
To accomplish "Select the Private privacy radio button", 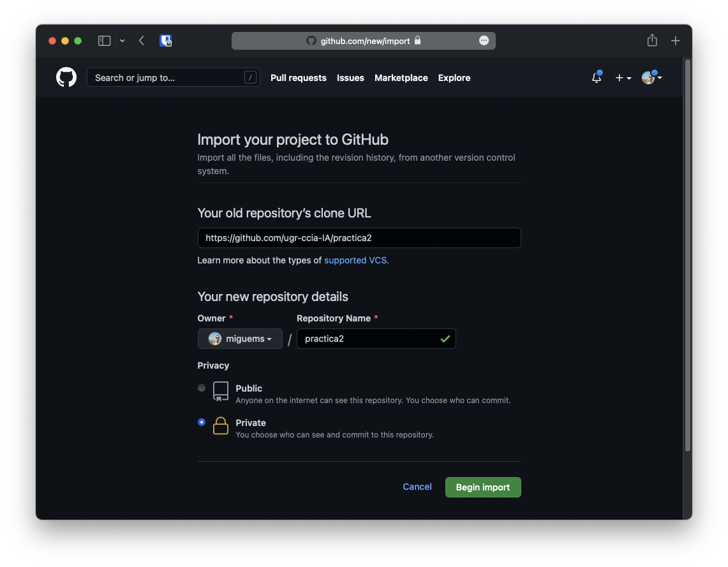I will 202,422.
